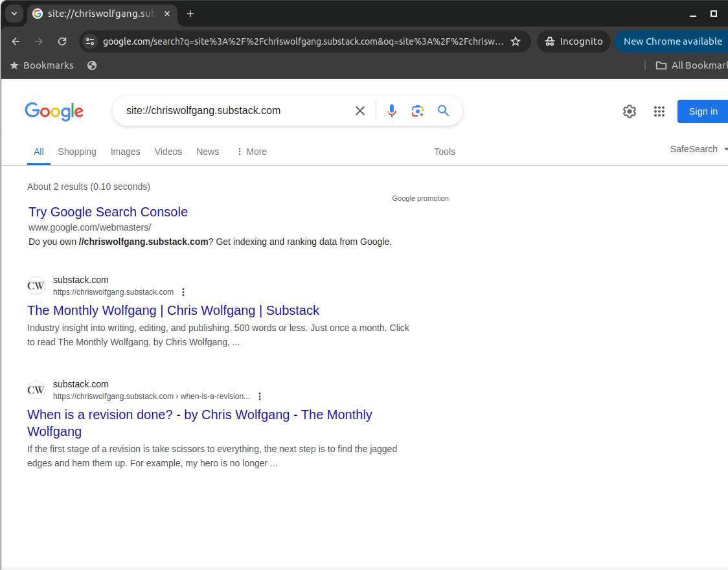Screen dimensions: 728x570
Task: Clear the search query with the X icon
Action: click(360, 111)
